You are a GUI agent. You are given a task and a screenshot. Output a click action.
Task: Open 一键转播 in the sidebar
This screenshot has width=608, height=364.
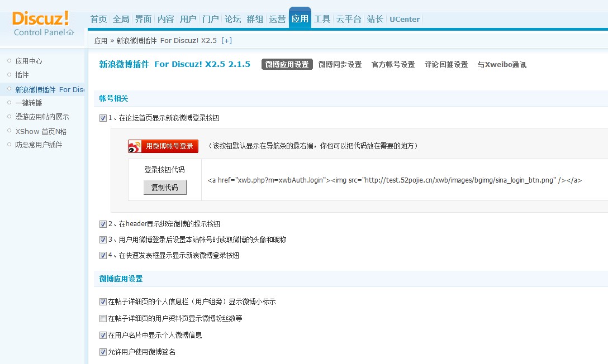tap(28, 103)
